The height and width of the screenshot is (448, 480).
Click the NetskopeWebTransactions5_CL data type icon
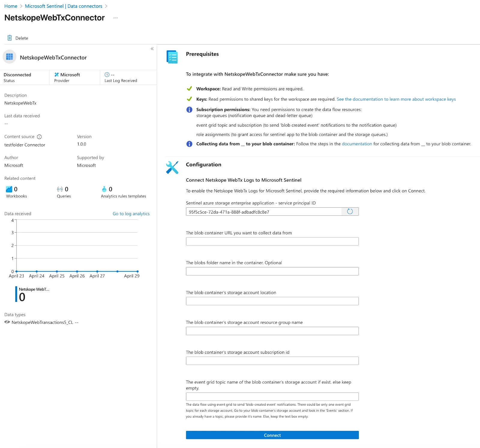click(7, 322)
